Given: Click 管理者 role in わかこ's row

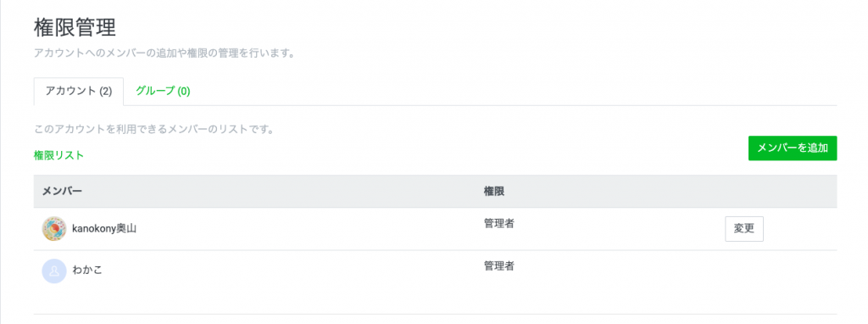Looking at the screenshot, I should coord(498,265).
